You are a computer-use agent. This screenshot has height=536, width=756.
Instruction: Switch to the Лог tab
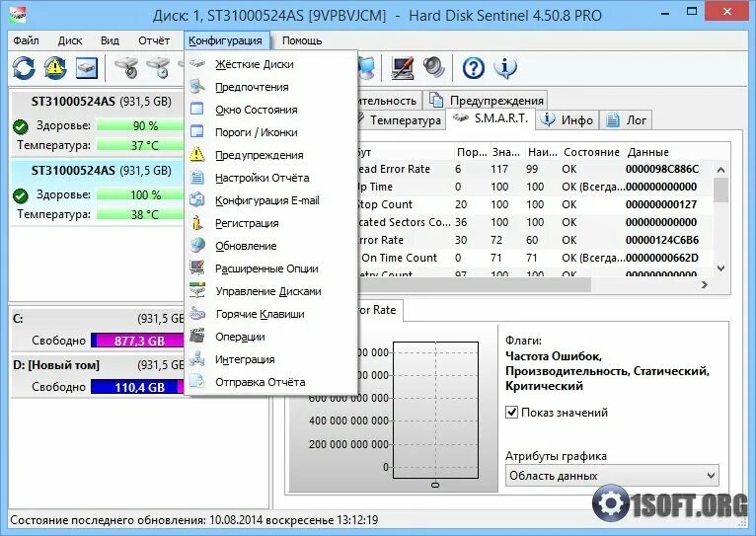(627, 120)
